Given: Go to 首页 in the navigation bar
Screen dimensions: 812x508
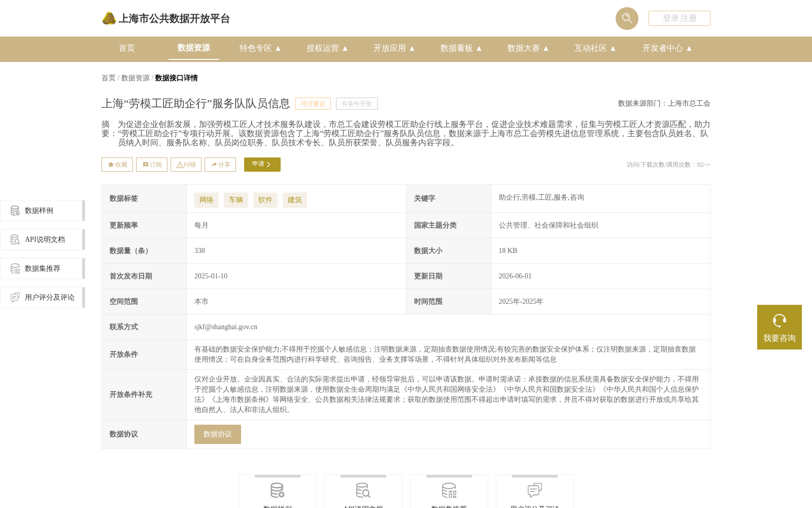Looking at the screenshot, I should click(127, 48).
